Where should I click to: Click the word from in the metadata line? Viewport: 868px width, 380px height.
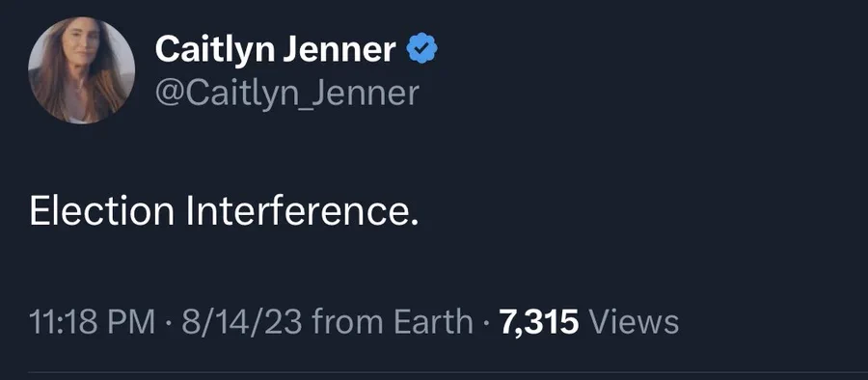[347, 322]
